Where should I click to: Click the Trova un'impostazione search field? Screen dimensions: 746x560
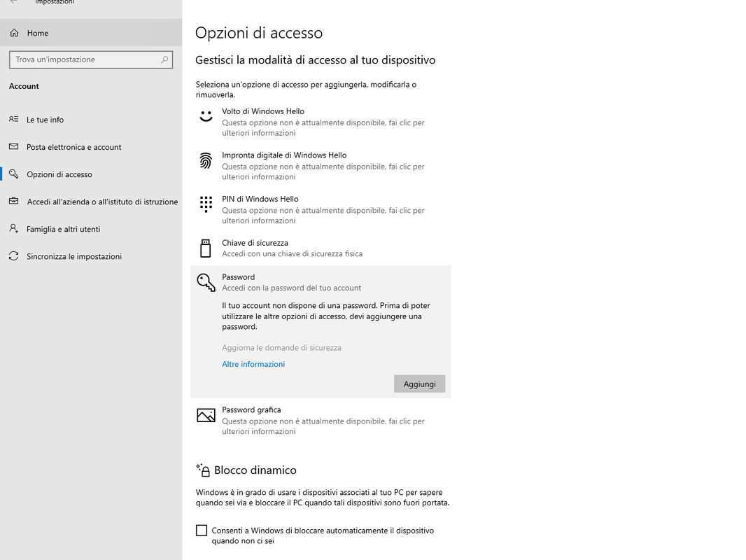click(91, 59)
